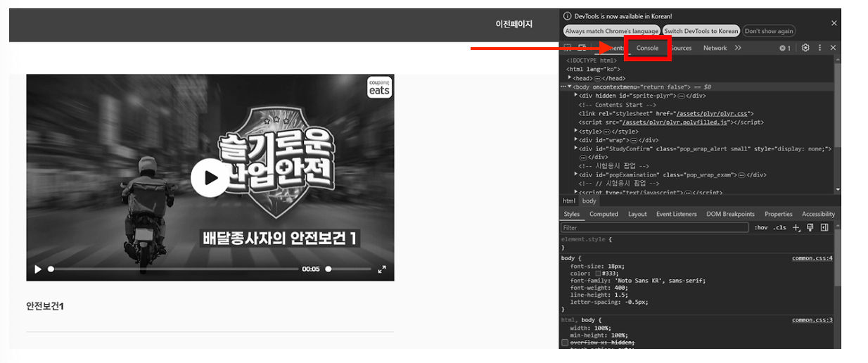Toggle the device toolbar icon

pos(582,48)
